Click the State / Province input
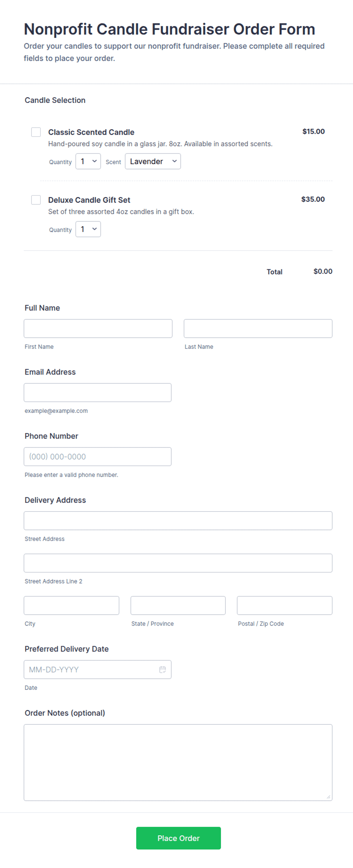This screenshot has height=868, width=353. (x=178, y=606)
